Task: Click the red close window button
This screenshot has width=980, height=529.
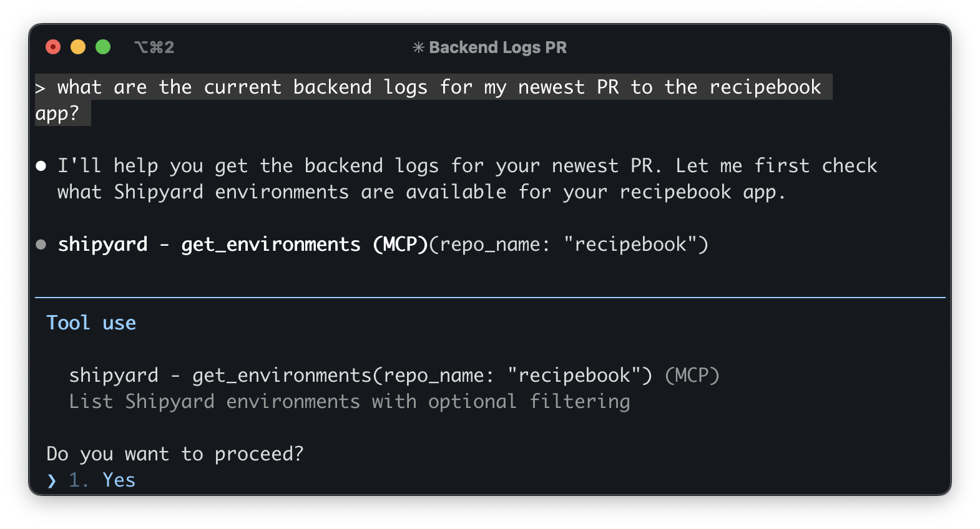Action: [x=53, y=47]
